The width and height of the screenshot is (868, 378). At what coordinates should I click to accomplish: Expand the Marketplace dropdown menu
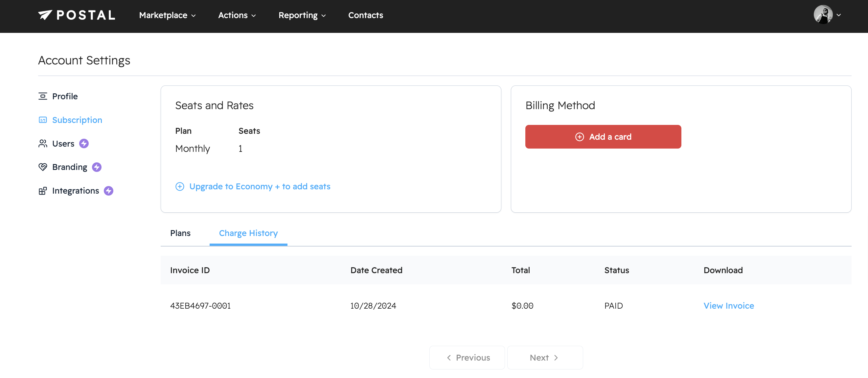[x=168, y=15]
